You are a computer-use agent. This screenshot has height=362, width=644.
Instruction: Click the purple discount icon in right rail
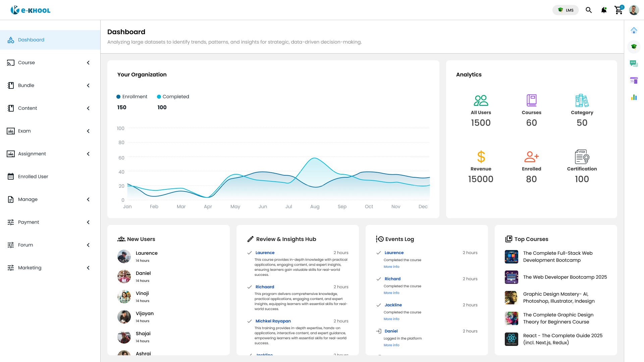(x=634, y=80)
